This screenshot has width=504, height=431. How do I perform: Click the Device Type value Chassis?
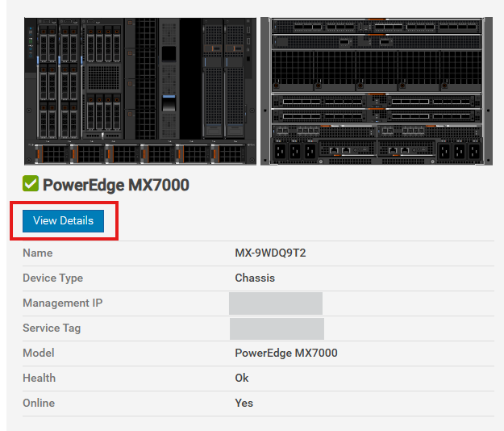[255, 278]
